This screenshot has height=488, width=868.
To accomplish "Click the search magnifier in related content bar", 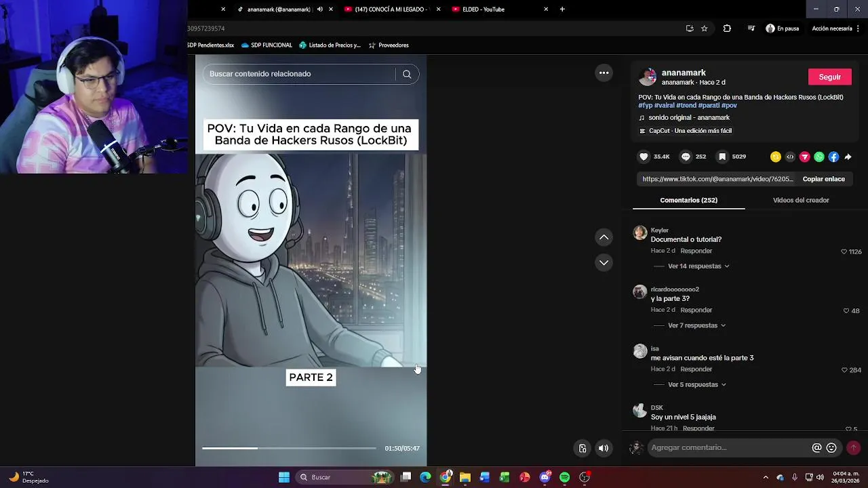I will tap(407, 74).
